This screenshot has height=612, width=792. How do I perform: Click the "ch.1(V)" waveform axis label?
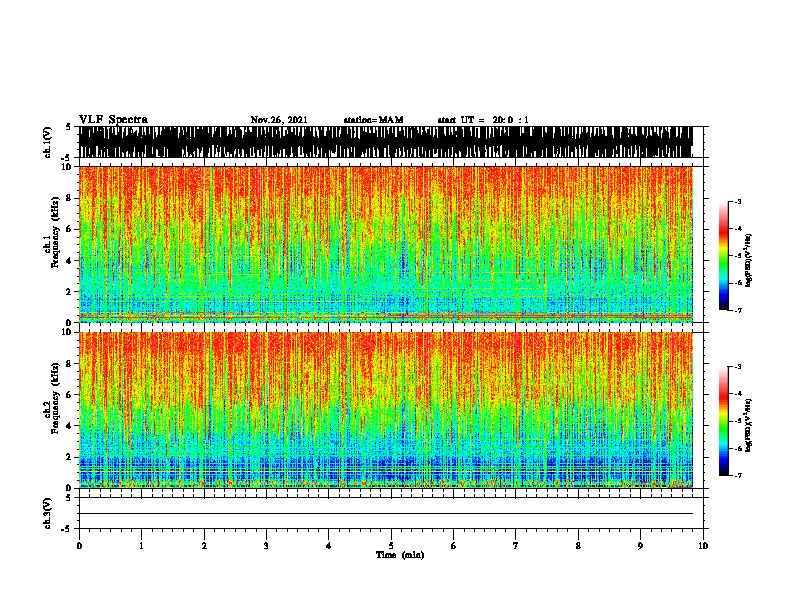[x=48, y=142]
